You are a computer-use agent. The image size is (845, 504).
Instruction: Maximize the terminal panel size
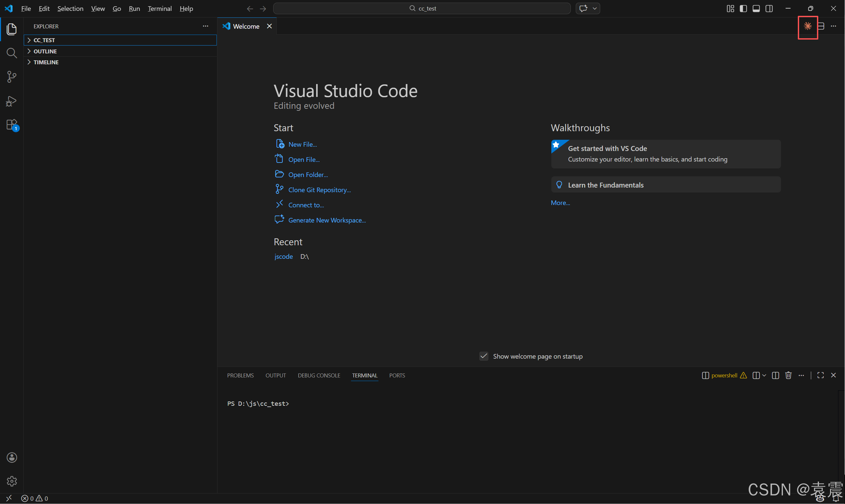[x=820, y=375]
